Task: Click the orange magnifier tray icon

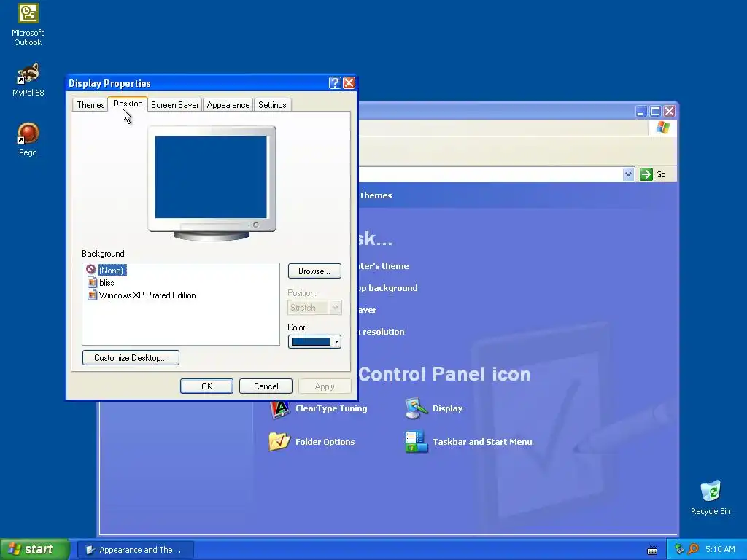Action: pyautogui.click(x=693, y=549)
